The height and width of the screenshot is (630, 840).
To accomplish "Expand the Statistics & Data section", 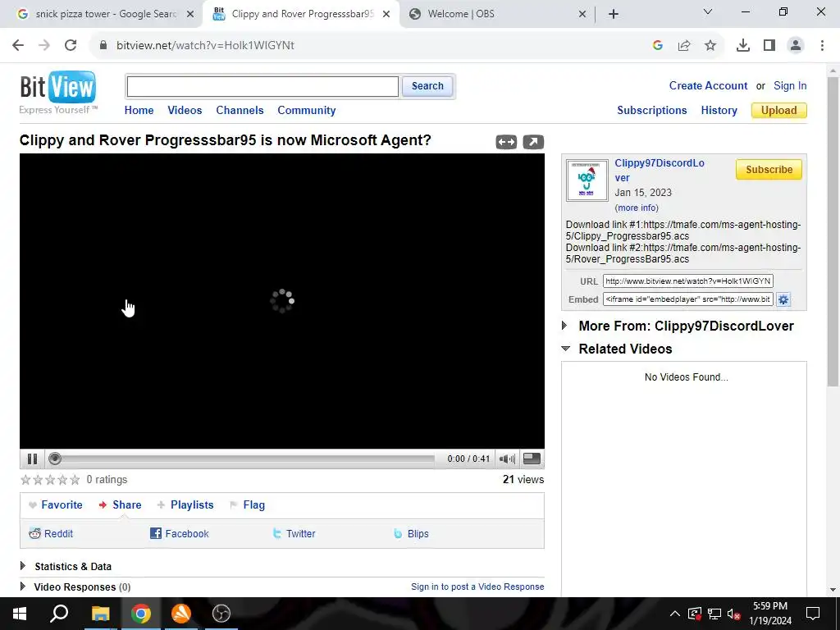I will tap(66, 566).
